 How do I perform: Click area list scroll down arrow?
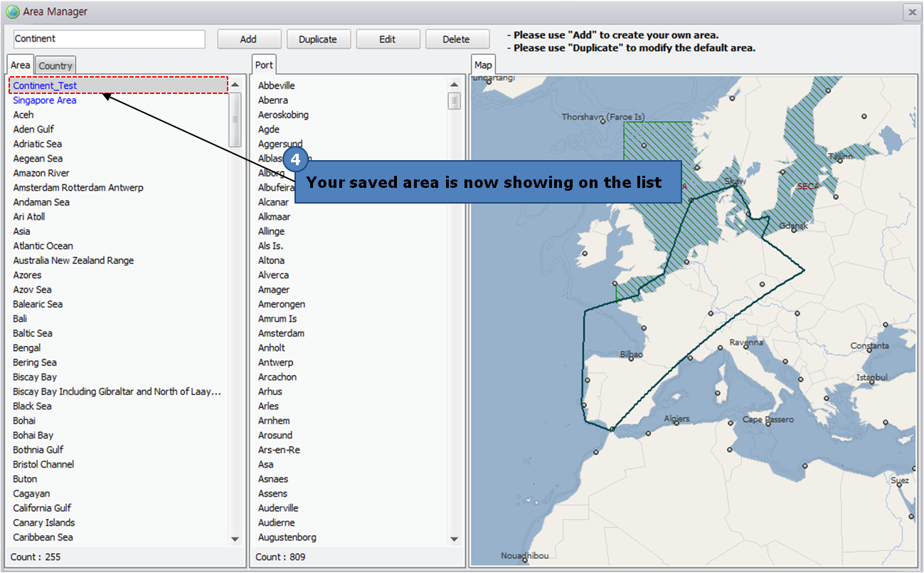[235, 540]
